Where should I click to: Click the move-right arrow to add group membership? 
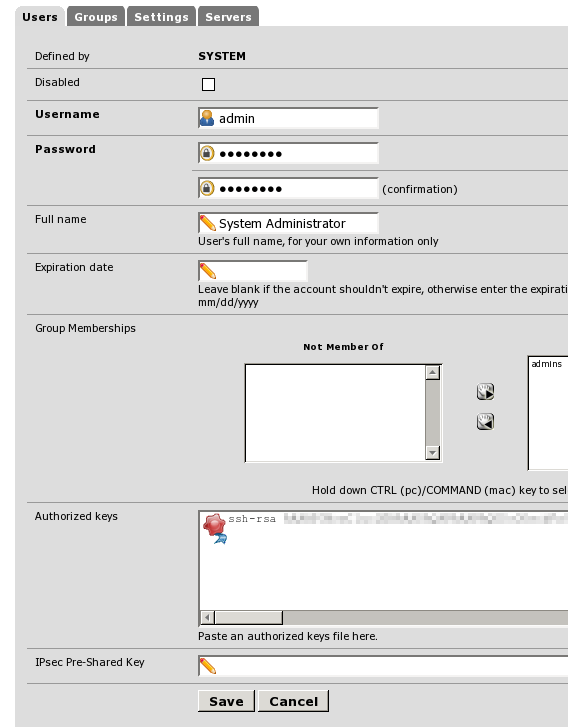click(485, 392)
